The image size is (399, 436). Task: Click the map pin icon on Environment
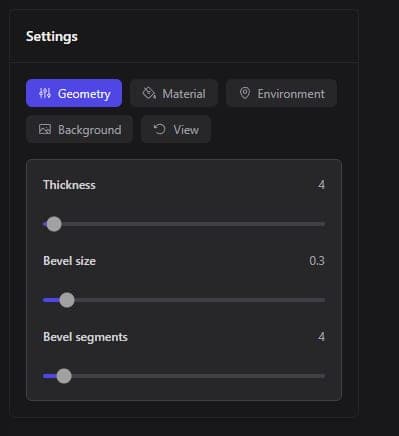coord(245,93)
